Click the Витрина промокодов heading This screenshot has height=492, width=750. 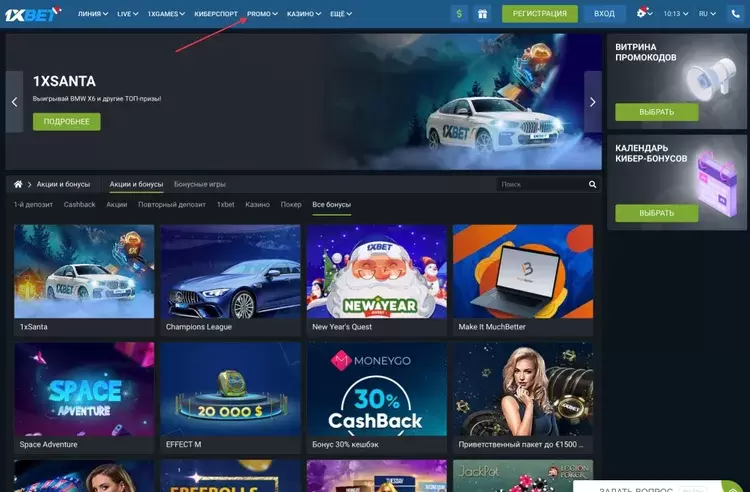pyautogui.click(x=646, y=52)
